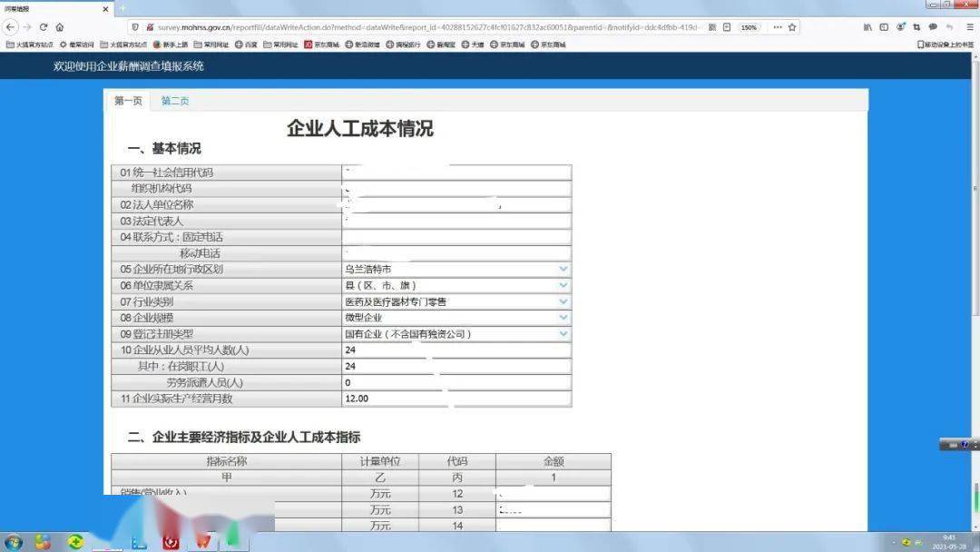Image resolution: width=980 pixels, height=552 pixels.
Task: Open the 移动设备上的书签 folder
Action: (x=945, y=45)
